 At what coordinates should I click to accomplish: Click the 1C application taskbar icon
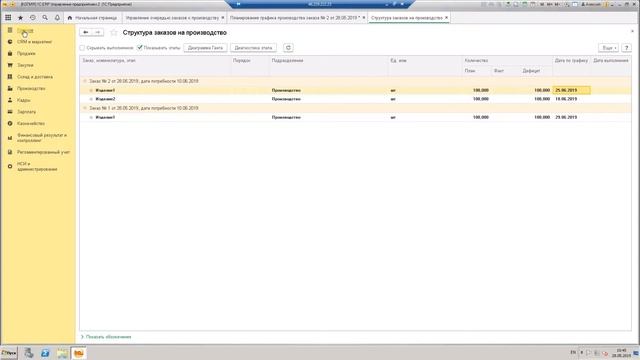coord(79,353)
